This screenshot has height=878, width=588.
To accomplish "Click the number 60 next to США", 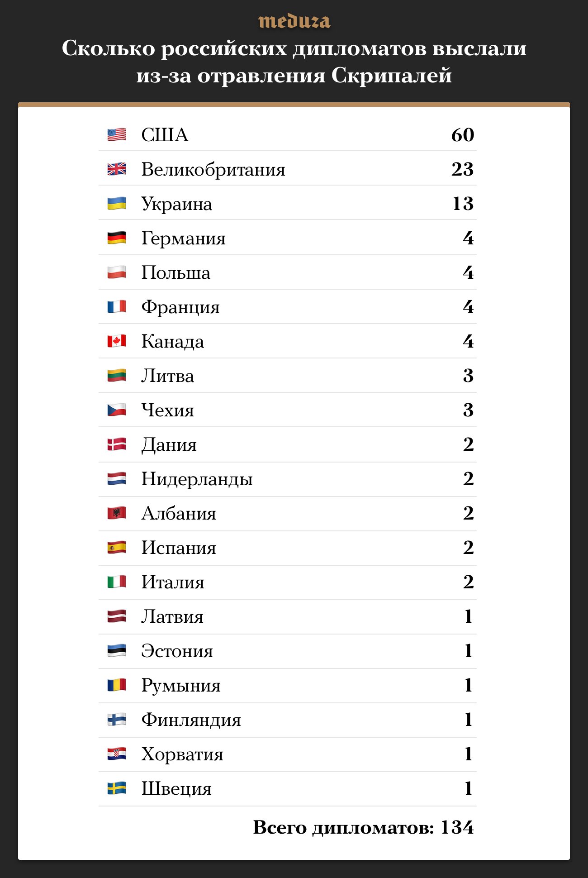I will (462, 134).
